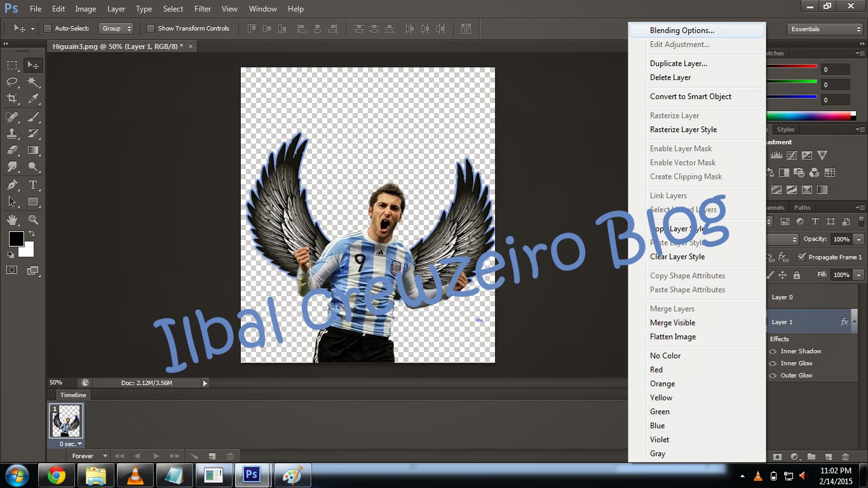Delete selected timeline frame via trash icon
868x488 pixels.
point(230,456)
